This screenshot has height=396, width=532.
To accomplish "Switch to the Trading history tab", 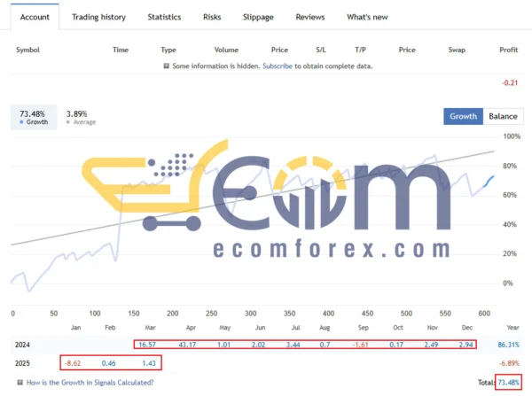I will 98,17.
